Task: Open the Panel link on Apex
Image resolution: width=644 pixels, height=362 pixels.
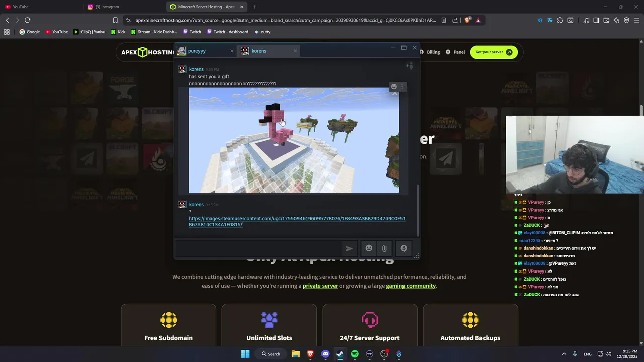Action: [455, 52]
